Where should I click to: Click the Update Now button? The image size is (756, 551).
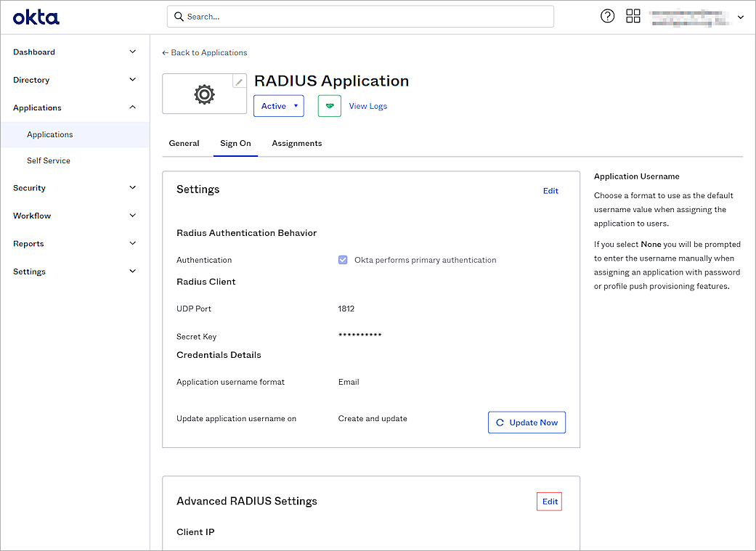point(527,422)
